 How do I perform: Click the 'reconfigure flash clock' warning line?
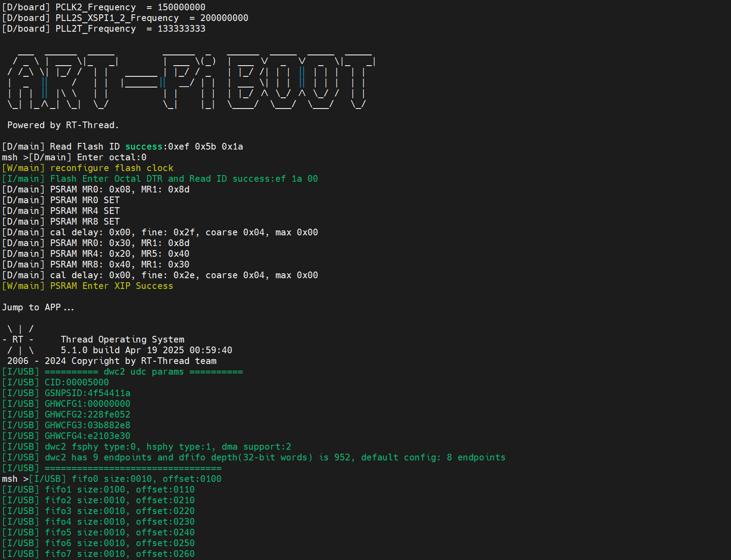tap(88, 168)
